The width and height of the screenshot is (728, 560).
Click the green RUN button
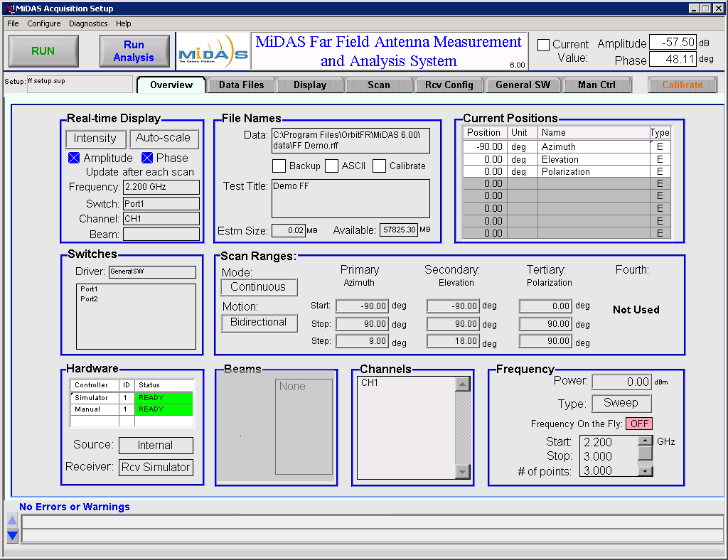pyautogui.click(x=43, y=51)
